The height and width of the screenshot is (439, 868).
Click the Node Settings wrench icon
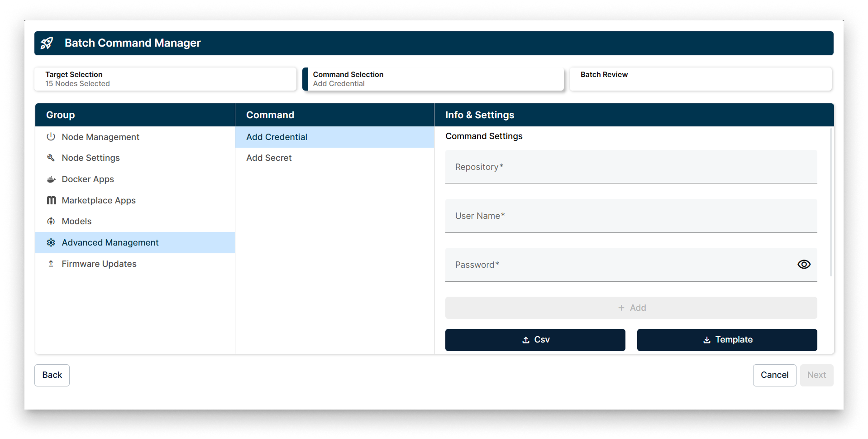(51, 158)
